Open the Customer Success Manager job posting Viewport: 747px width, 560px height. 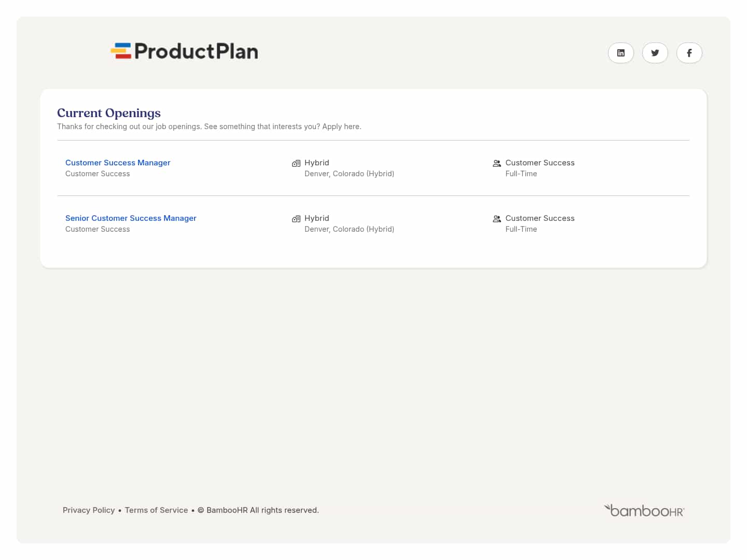(x=118, y=163)
